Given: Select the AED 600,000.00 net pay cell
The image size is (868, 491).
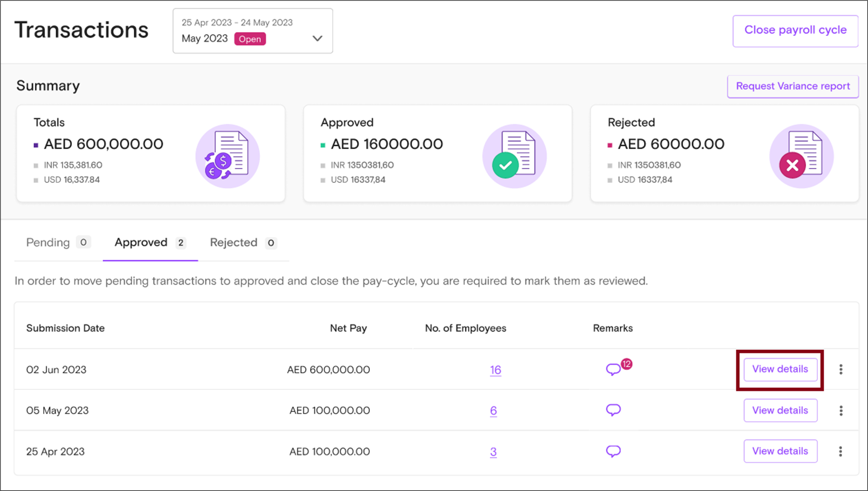Looking at the screenshot, I should [328, 369].
